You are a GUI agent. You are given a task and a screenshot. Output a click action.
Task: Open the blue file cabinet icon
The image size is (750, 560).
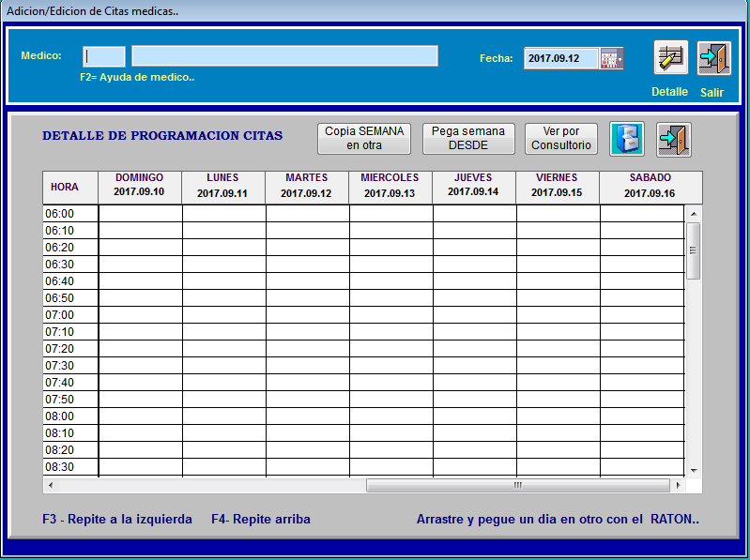627,139
